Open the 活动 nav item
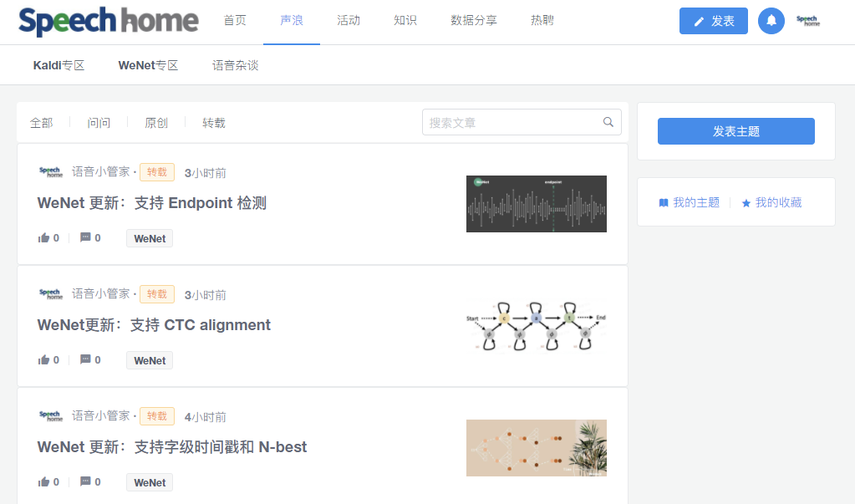 pyautogui.click(x=349, y=21)
